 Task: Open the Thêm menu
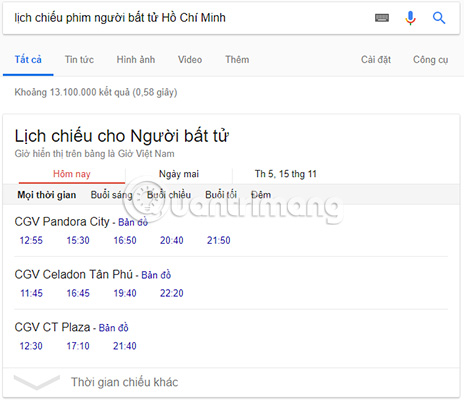point(237,60)
